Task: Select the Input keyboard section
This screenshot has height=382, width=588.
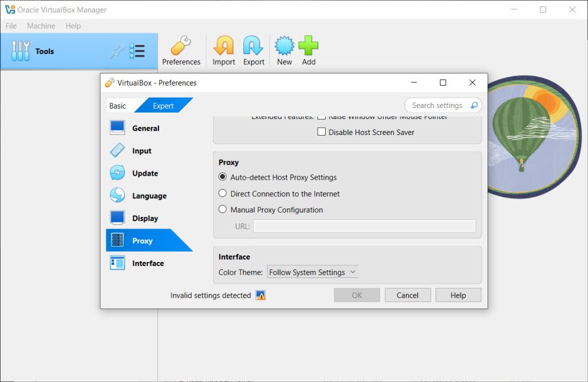Action: tap(149, 151)
